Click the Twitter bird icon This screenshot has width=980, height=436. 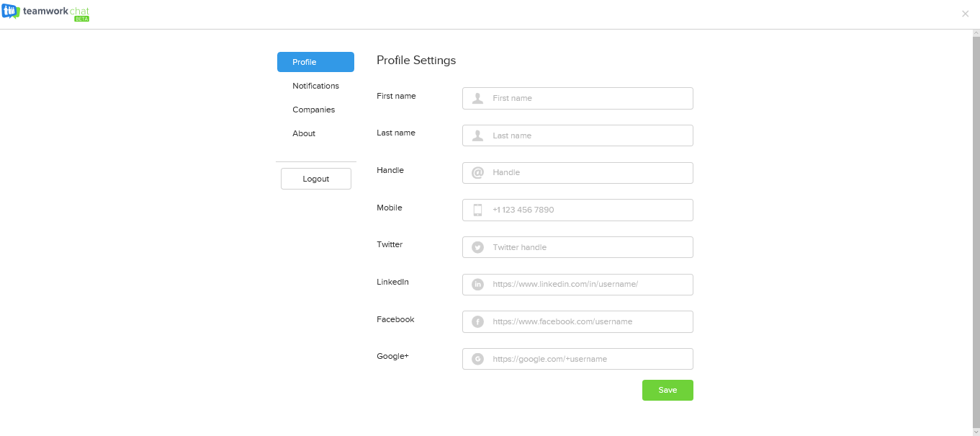click(x=477, y=247)
